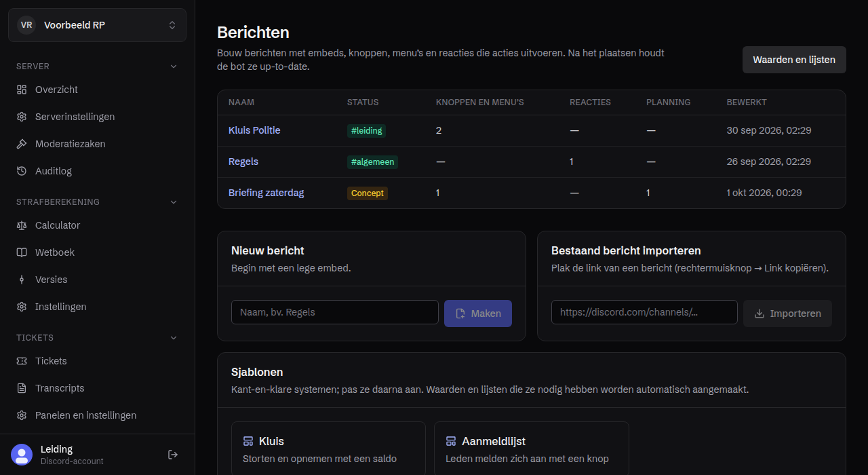
Task: Choose the Kluis template card
Action: click(328, 449)
